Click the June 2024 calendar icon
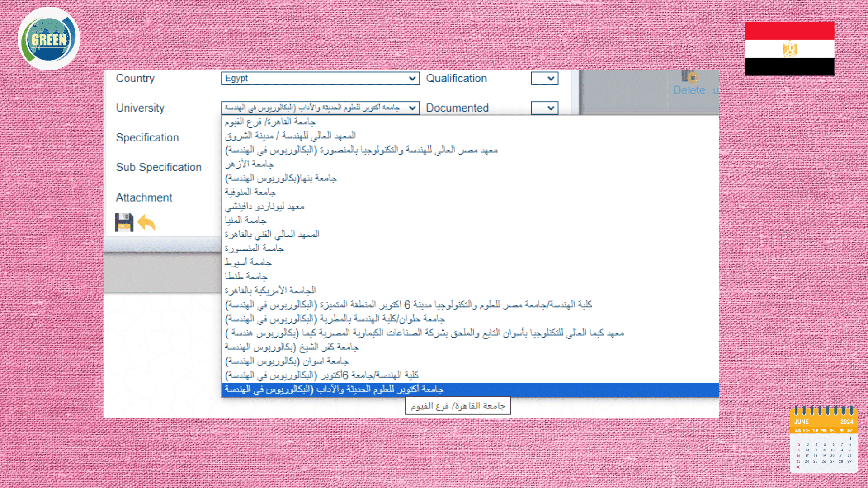 [x=824, y=439]
